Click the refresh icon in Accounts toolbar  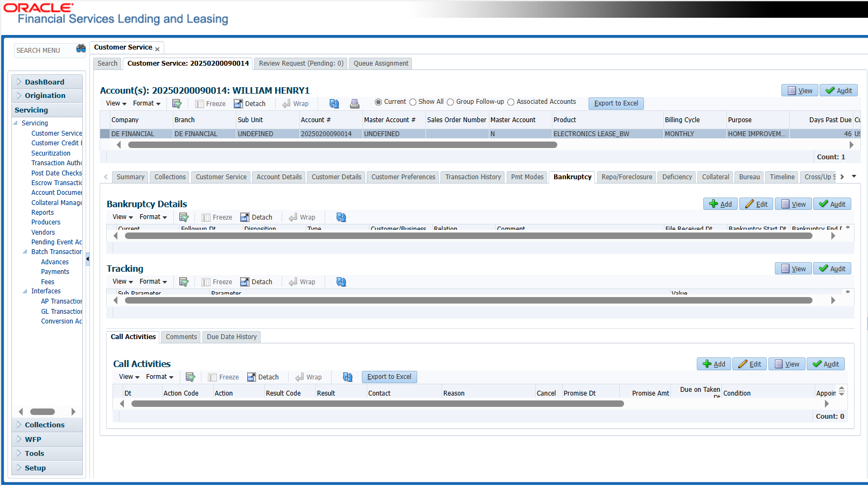[334, 104]
